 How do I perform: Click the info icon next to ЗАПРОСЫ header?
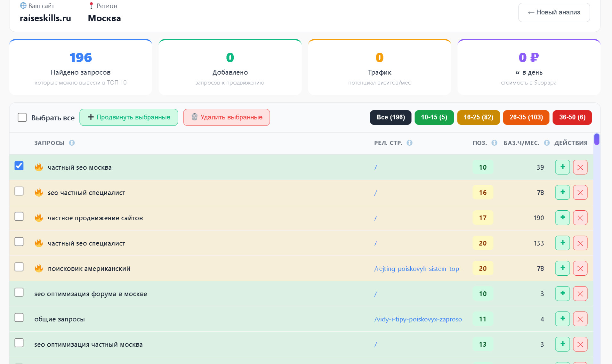pyautogui.click(x=72, y=143)
